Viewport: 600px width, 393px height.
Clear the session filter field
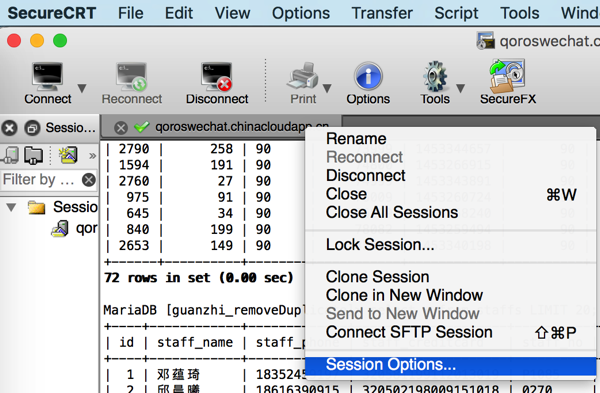89,179
